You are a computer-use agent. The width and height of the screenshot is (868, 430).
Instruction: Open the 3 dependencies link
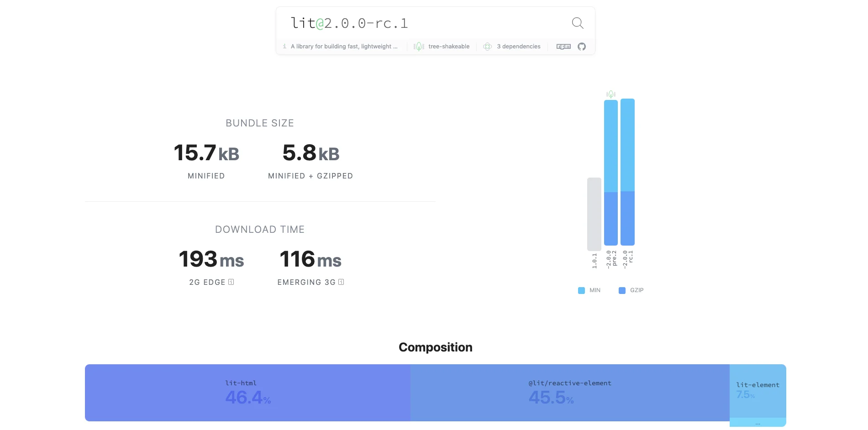pos(518,46)
